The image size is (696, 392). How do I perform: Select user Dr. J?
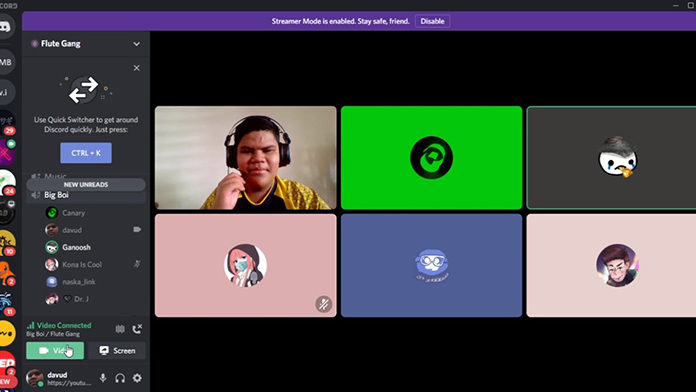[81, 299]
